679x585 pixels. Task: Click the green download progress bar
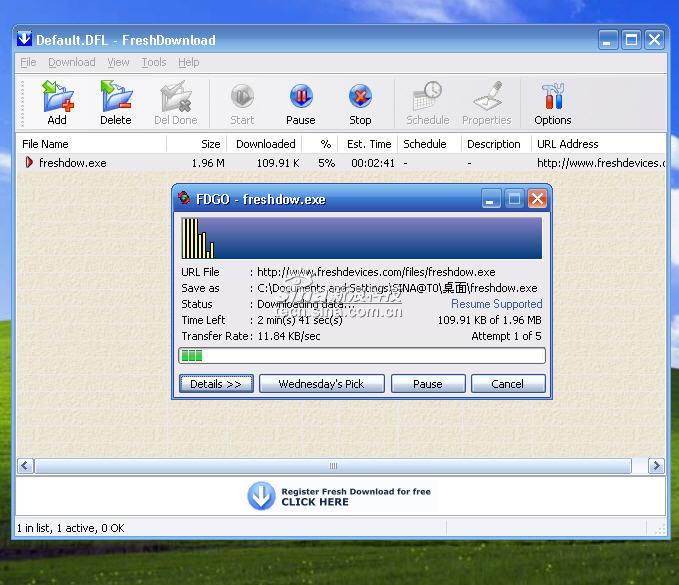point(362,356)
